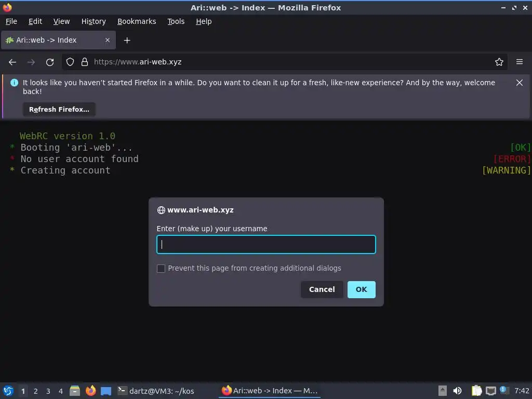Click the removable media eject tray icon
The width and height of the screenshot is (532, 399).
(x=442, y=391)
